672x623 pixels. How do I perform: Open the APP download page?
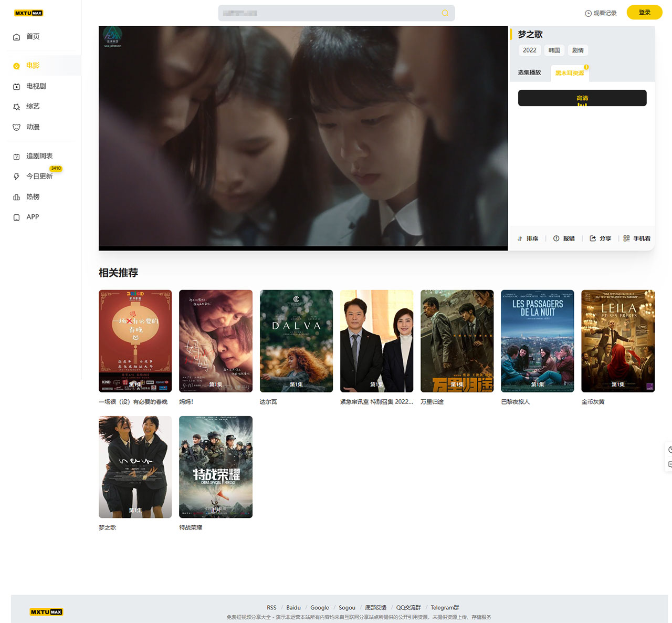pyautogui.click(x=33, y=217)
